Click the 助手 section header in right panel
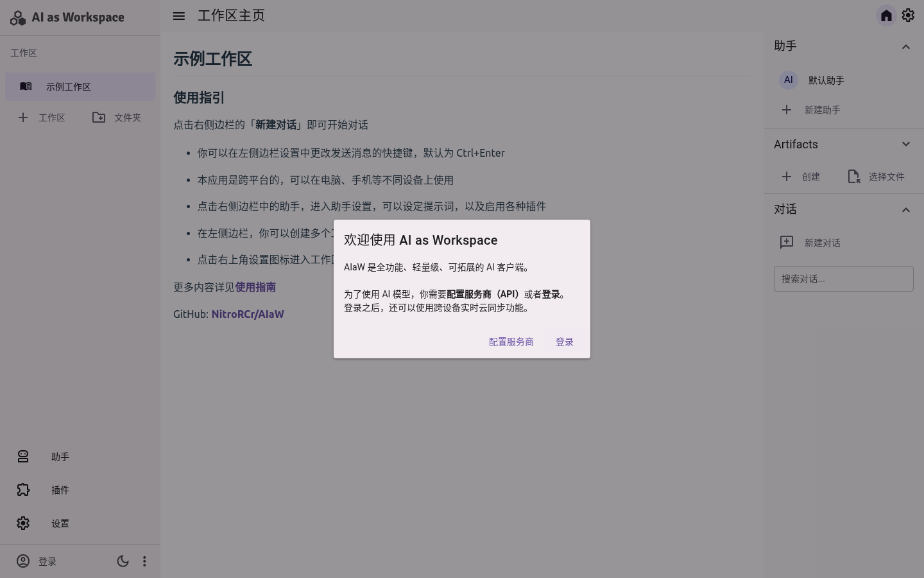924x578 pixels. click(785, 46)
